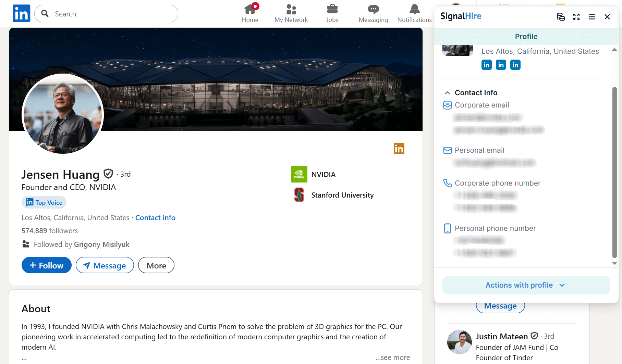The height and width of the screenshot is (364, 622).
Task: Click NVIDIA company name link
Action: (324, 175)
